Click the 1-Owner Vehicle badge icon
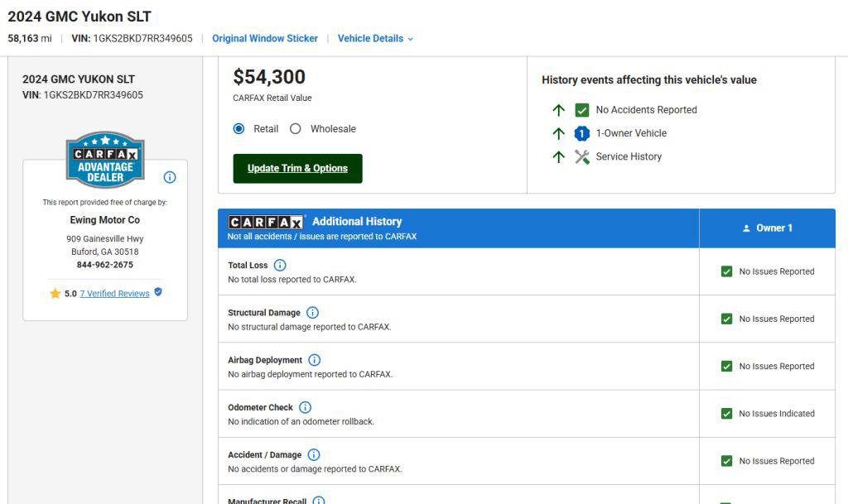 582,133
